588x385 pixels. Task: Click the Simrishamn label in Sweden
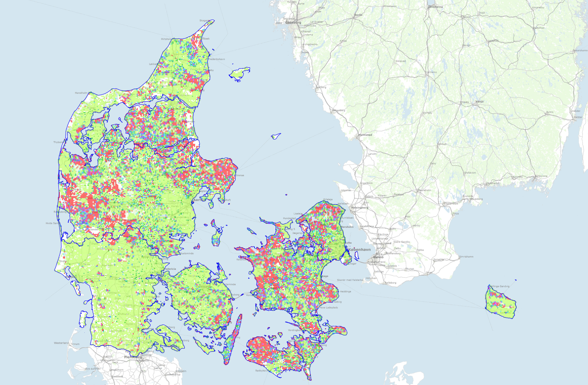pos(466,257)
